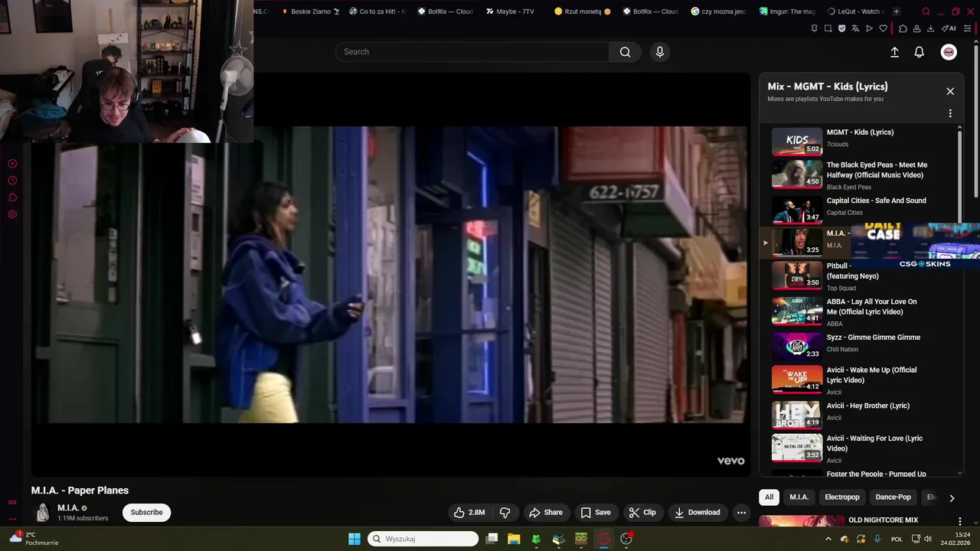
Task: Open the browser tab search icon
Action: click(x=926, y=11)
